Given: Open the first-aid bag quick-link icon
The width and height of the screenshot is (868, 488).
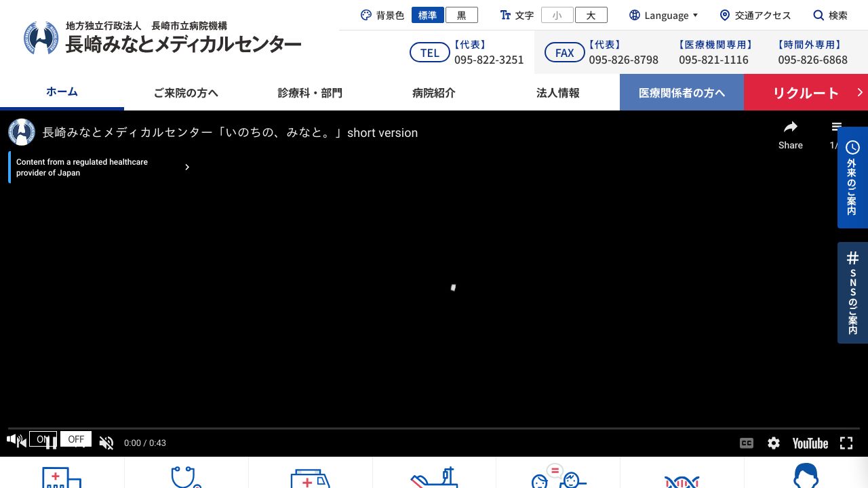Looking at the screenshot, I should pos(310,478).
